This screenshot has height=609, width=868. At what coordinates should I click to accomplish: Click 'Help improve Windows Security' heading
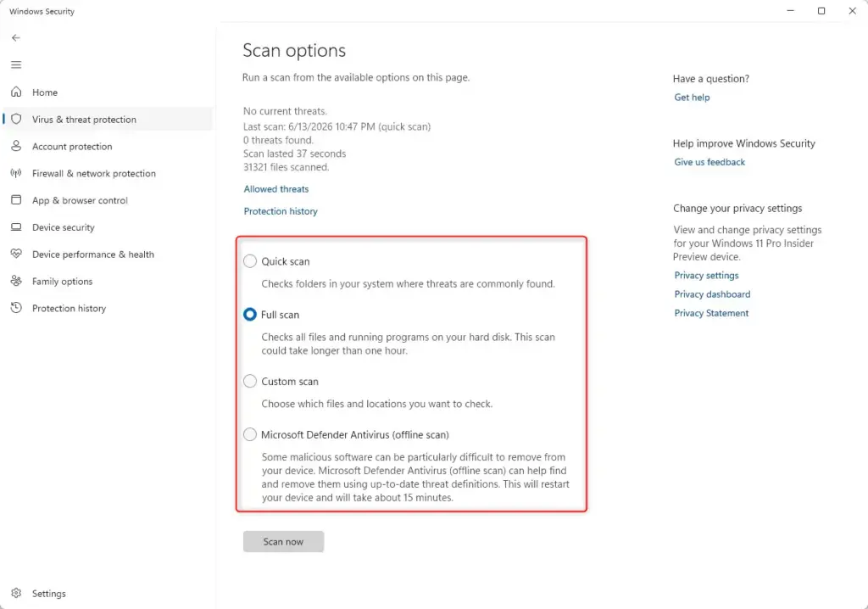coord(744,143)
